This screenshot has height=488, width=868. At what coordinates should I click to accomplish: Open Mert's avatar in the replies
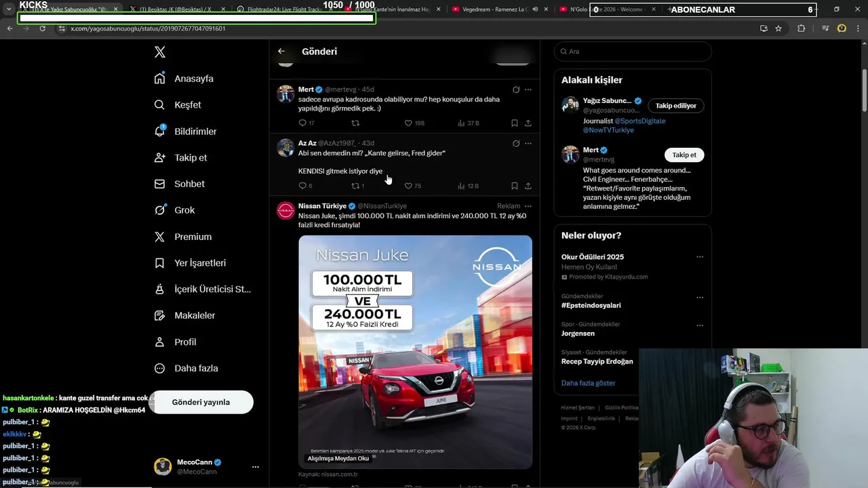(285, 94)
